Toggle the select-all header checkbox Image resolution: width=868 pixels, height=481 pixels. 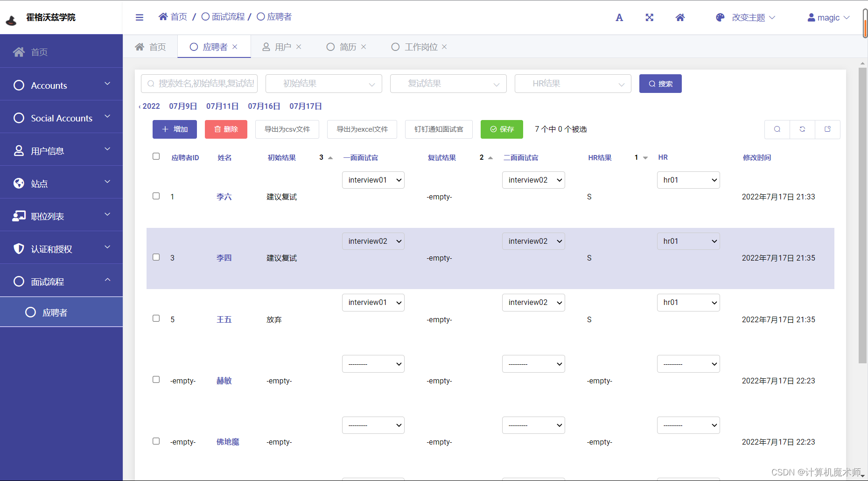(156, 156)
